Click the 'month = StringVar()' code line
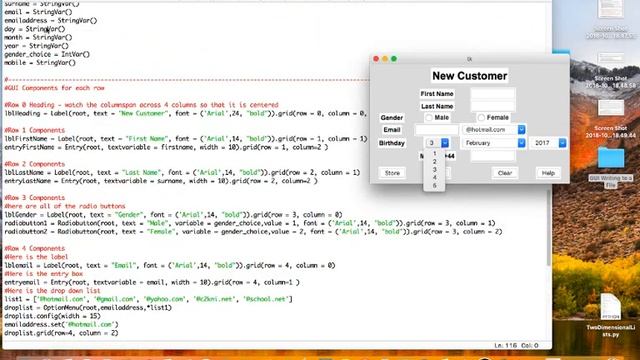 (38, 37)
